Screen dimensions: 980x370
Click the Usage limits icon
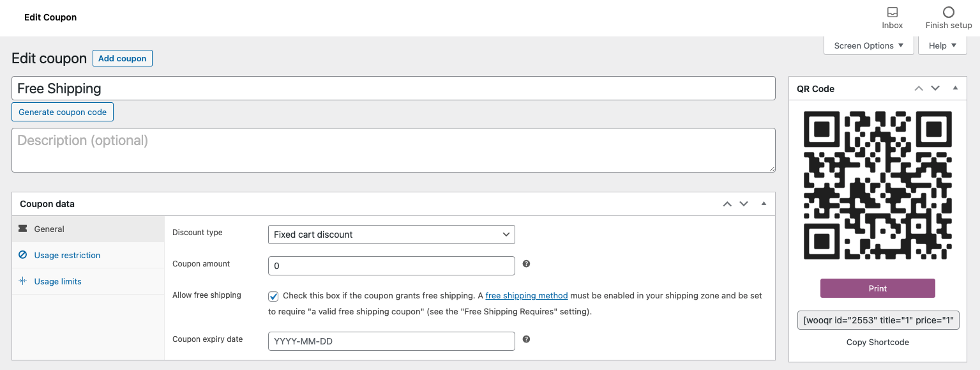(23, 281)
